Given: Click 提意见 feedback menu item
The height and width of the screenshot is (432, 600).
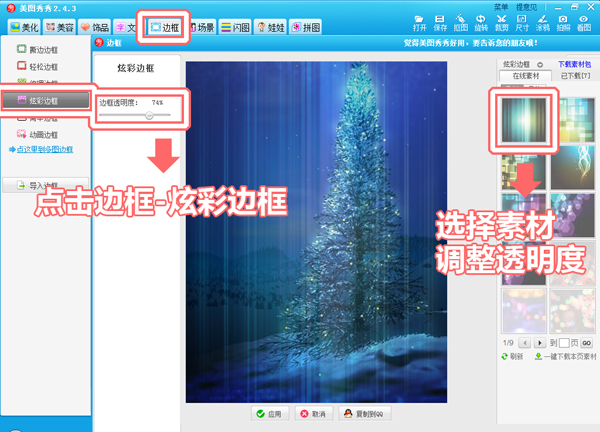Looking at the screenshot, I should click(526, 7).
